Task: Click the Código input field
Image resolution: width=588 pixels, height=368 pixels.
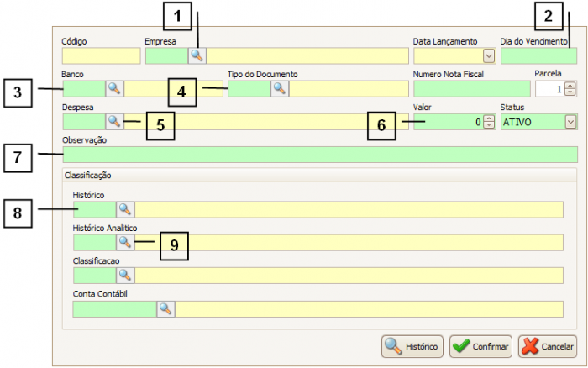Action: (101, 56)
